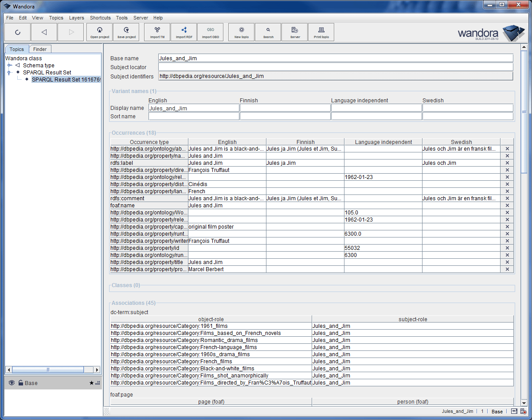Open a project using the Open project icon
Viewport: 532px width, 420px height.
[x=99, y=32]
